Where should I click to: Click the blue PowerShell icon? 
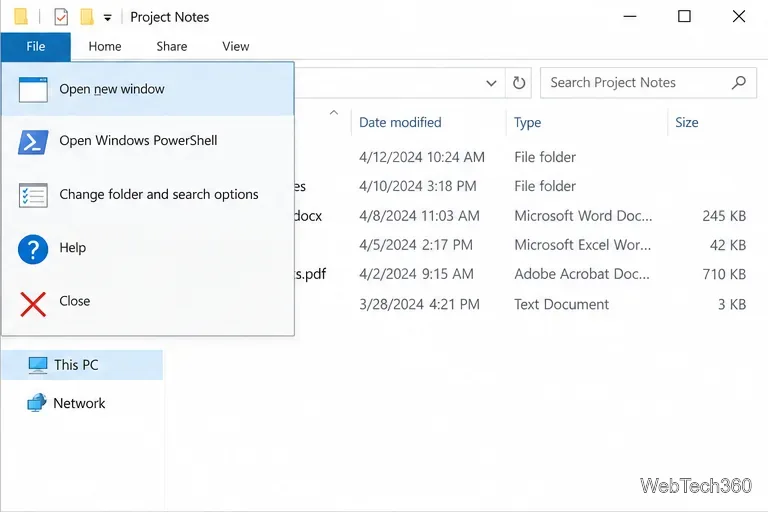[33, 142]
